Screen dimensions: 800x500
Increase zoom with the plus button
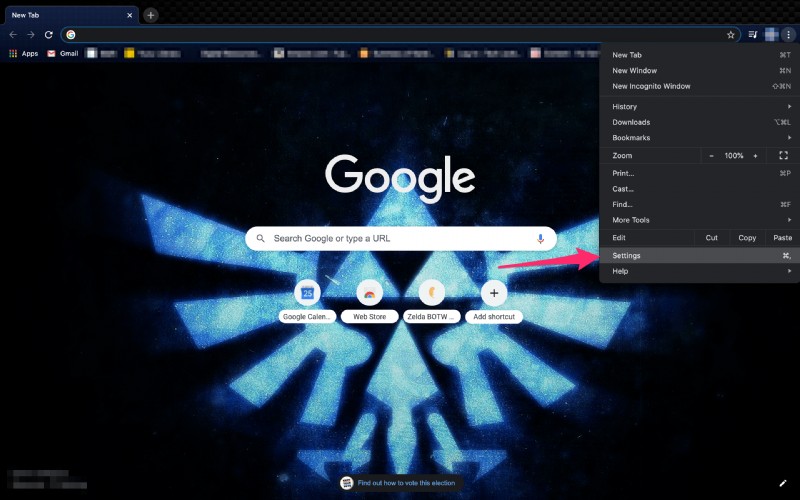(x=755, y=156)
